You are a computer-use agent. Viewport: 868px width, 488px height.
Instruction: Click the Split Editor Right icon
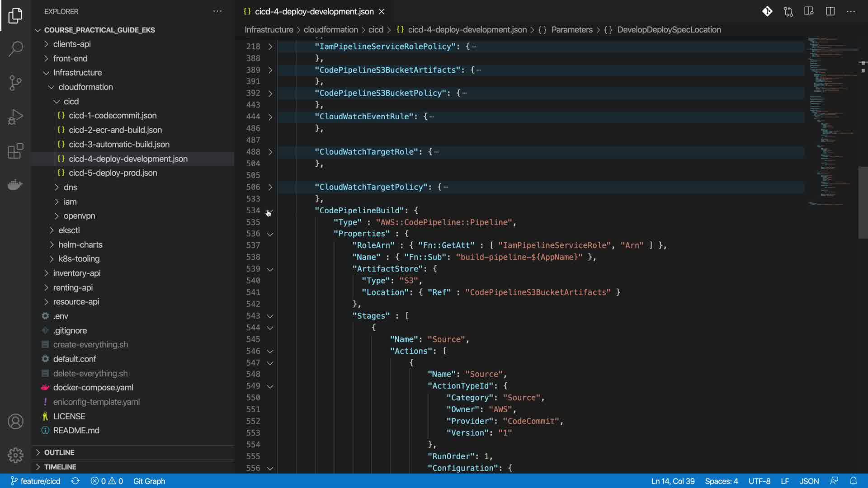point(830,11)
